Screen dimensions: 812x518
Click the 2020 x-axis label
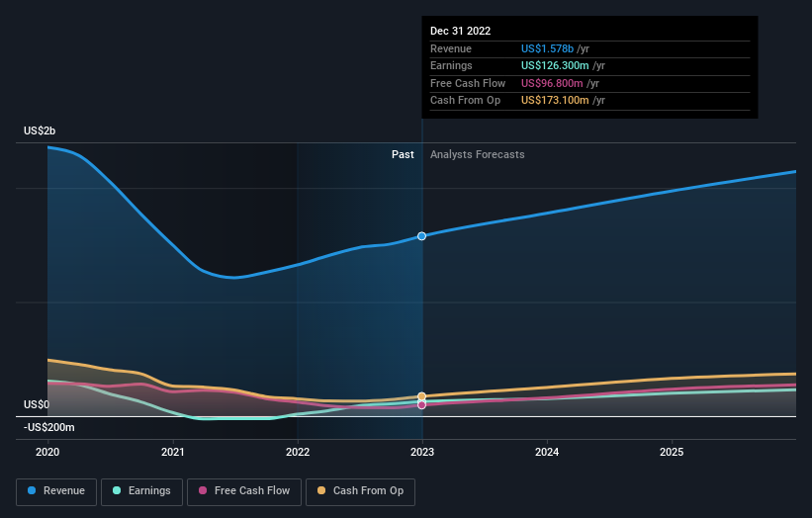click(x=47, y=453)
